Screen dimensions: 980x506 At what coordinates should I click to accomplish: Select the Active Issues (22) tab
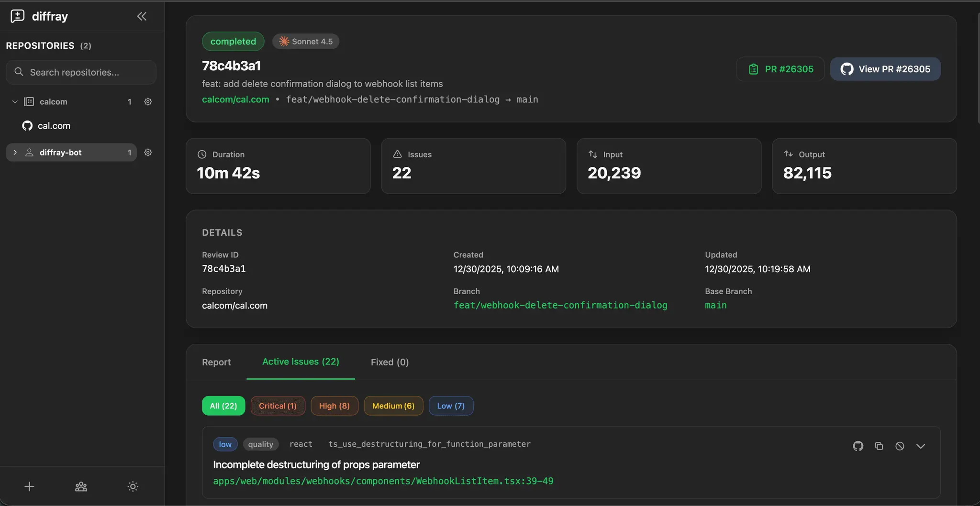pos(301,362)
